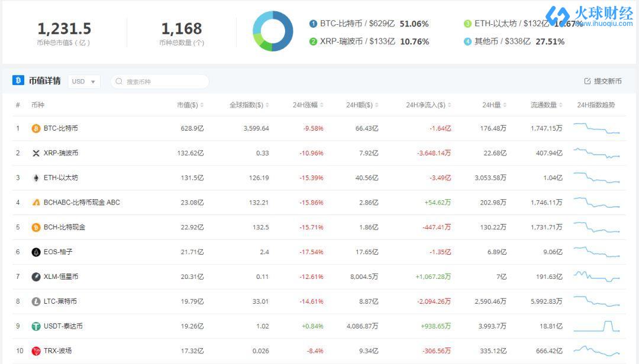Click LTC circulating supply 5,992.83万

click(x=547, y=302)
